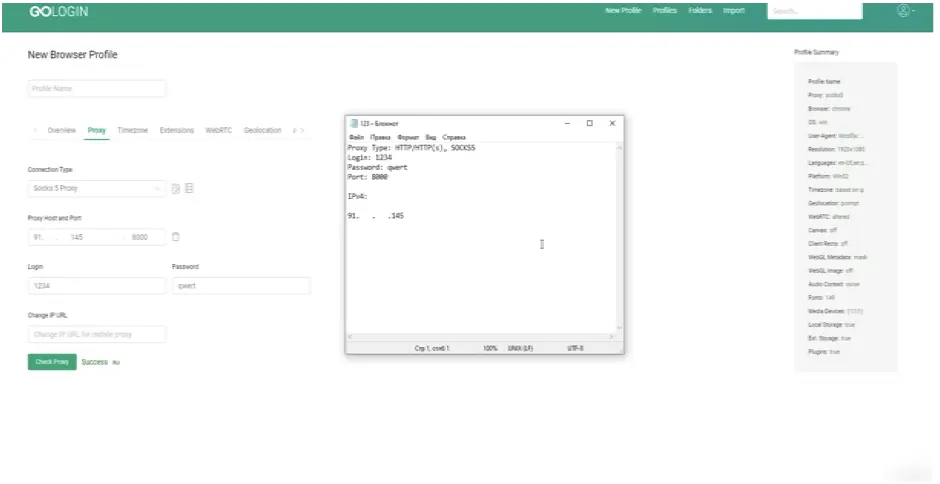This screenshot has width=940, height=484.
Task: Switch to the WebRTC tab
Action: [219, 130]
